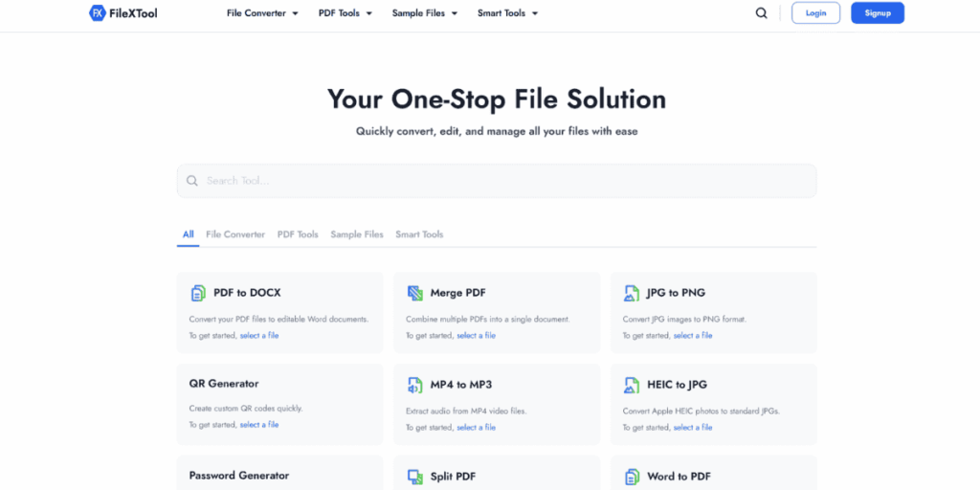Open the MP4 to MP3 title
This screenshot has width=980, height=490.
click(x=461, y=385)
